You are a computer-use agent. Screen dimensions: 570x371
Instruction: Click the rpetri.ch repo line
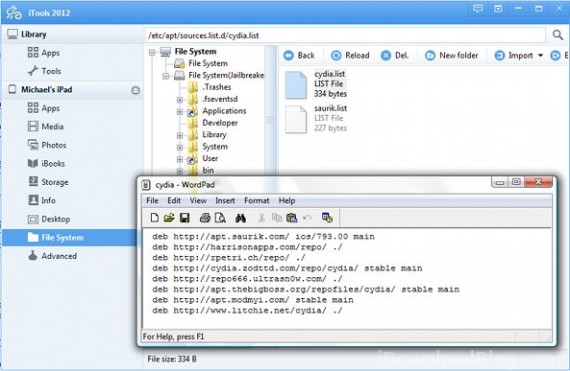coord(229,258)
